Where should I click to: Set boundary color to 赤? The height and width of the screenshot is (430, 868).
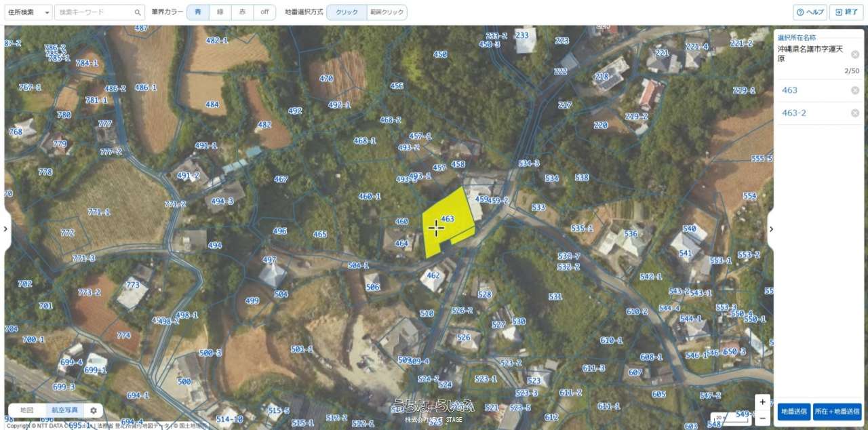coord(242,12)
